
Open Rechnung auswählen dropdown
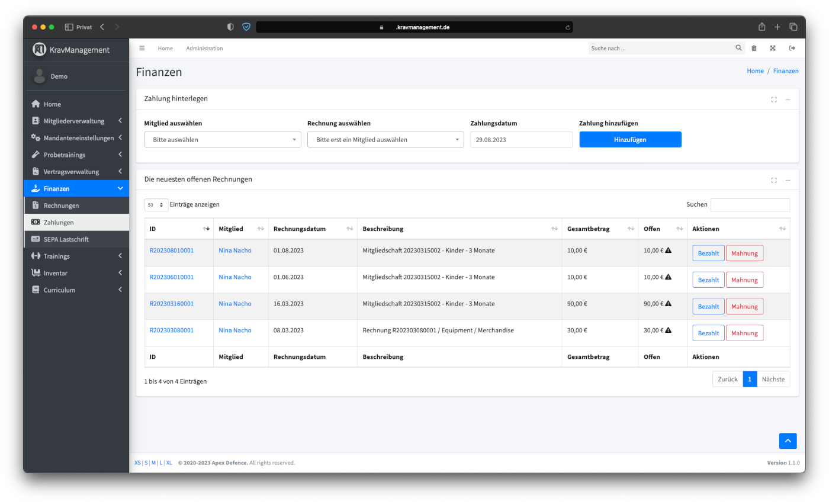pos(385,140)
